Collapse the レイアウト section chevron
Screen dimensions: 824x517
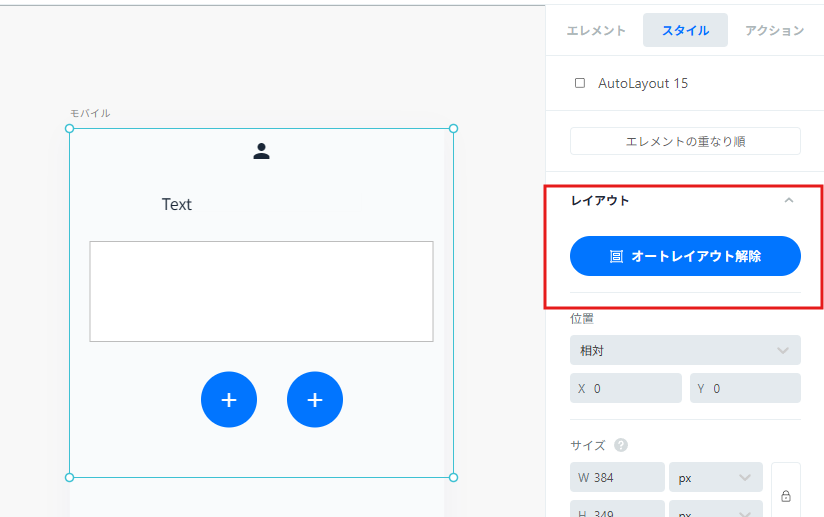789,201
